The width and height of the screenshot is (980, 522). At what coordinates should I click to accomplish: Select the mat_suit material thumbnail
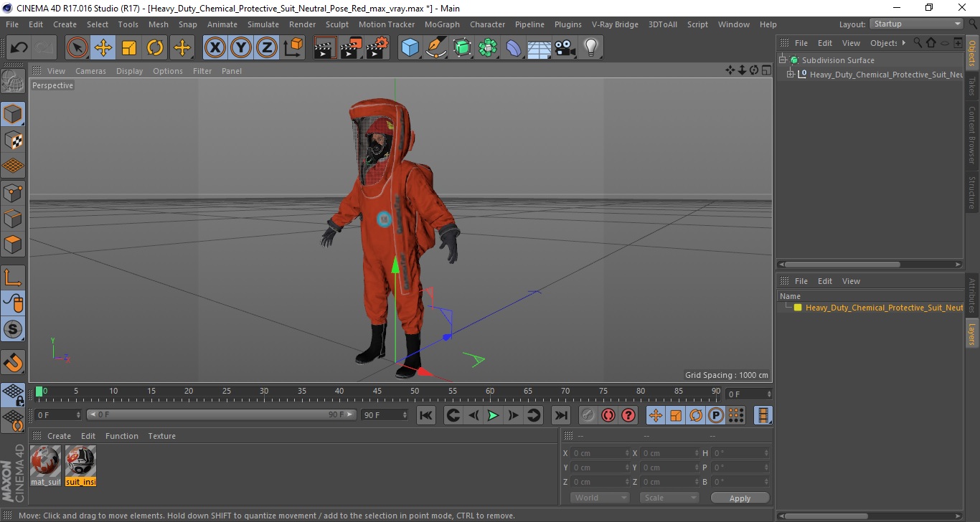tap(45, 465)
